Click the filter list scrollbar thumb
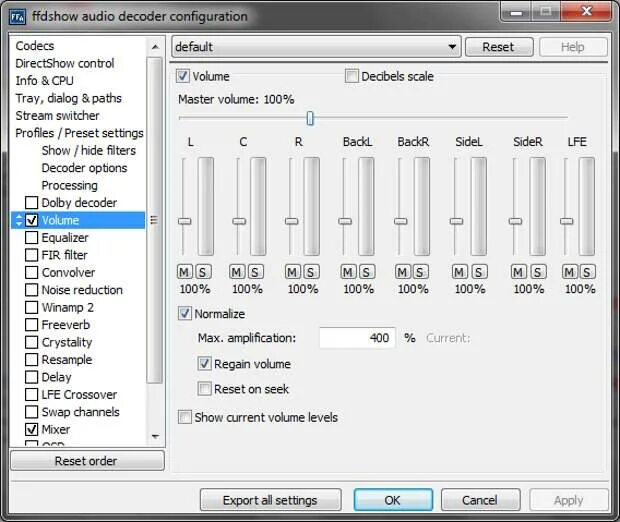The image size is (620, 522). [155, 220]
